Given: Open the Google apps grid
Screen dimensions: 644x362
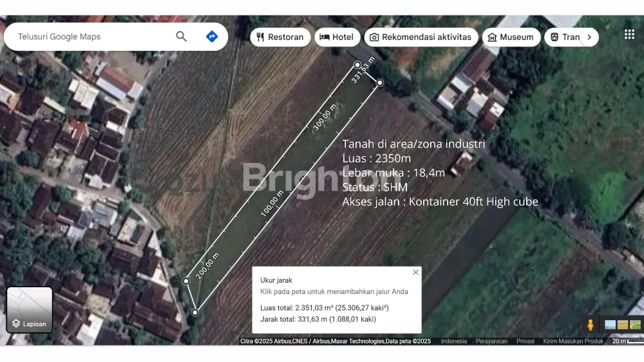Looking at the screenshot, I should coord(629,35).
